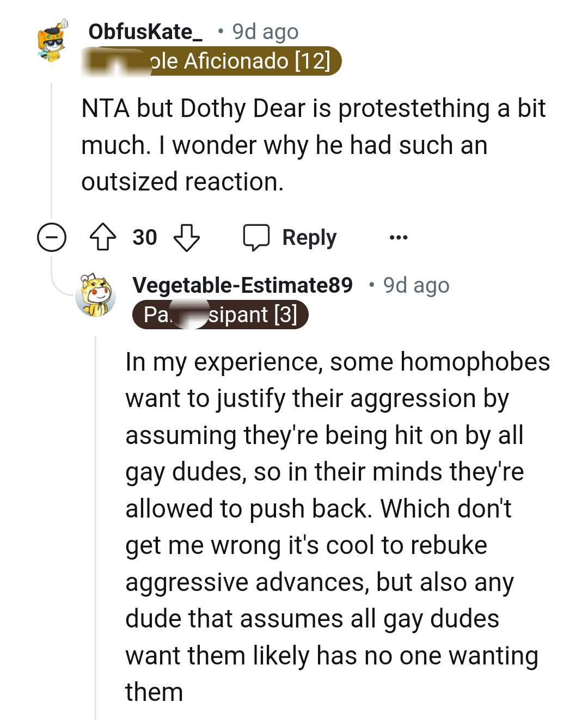Collapse ObfusKate_'s thread with the minus button
Image resolution: width=588 pixels, height=720 pixels.
(52, 237)
